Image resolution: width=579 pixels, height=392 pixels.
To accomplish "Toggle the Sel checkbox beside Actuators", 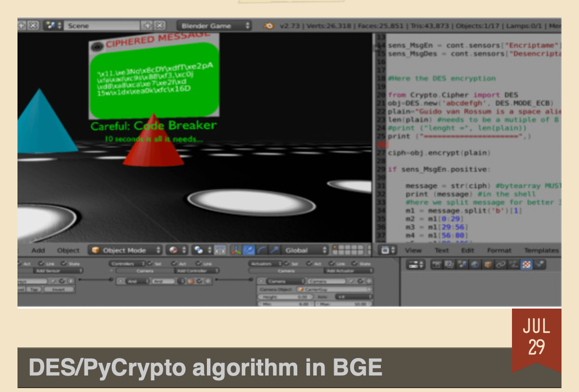I will tap(289, 263).
